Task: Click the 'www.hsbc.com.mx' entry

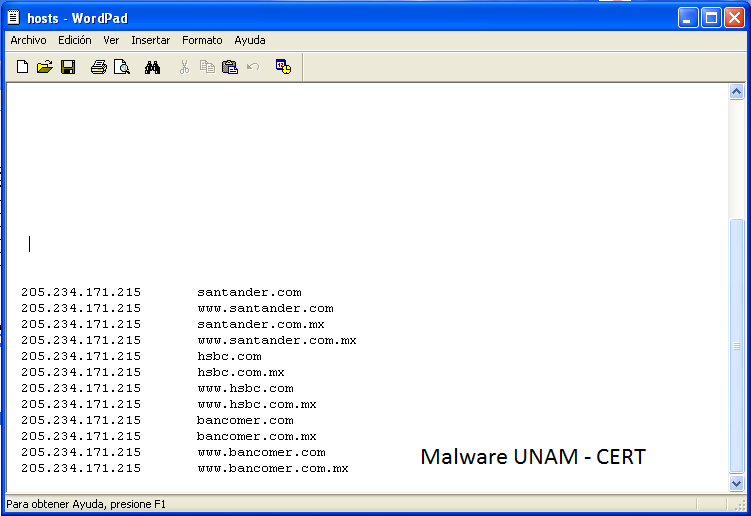Action: tap(257, 404)
